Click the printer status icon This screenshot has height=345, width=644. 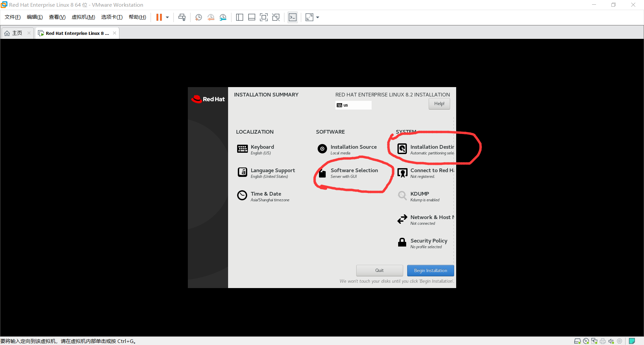pos(603,341)
